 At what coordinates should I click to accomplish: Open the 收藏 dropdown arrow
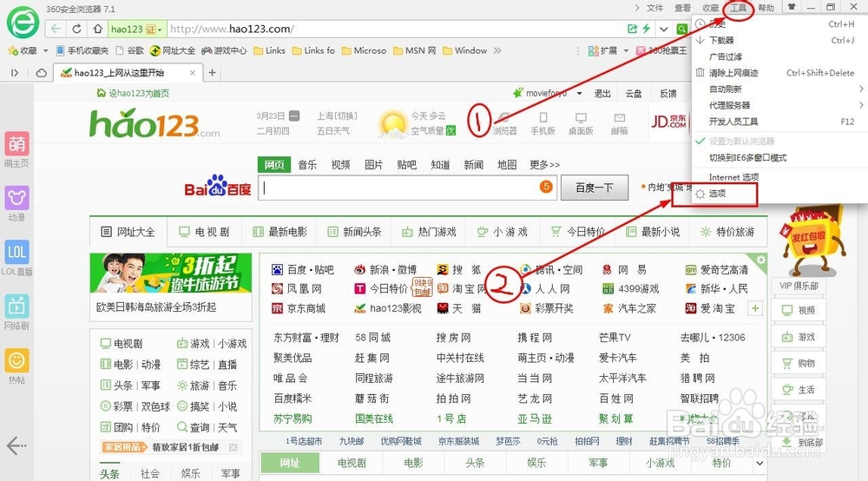click(45, 50)
